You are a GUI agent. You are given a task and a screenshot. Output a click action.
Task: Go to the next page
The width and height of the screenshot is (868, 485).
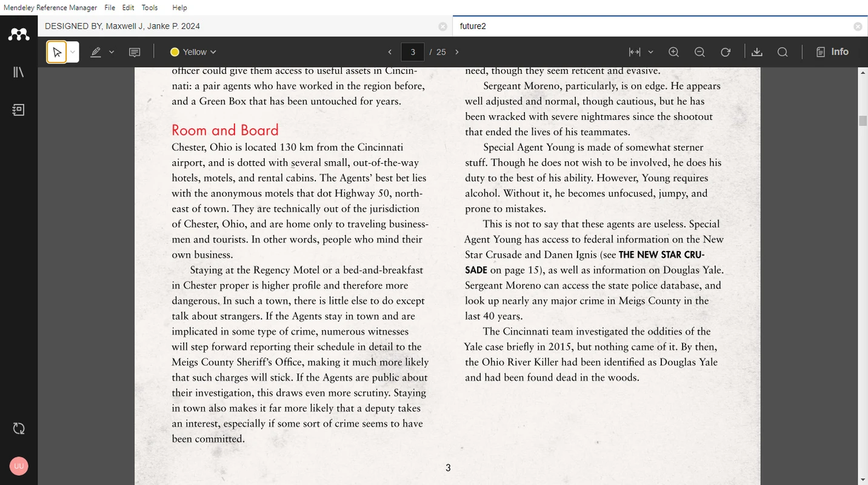point(457,52)
